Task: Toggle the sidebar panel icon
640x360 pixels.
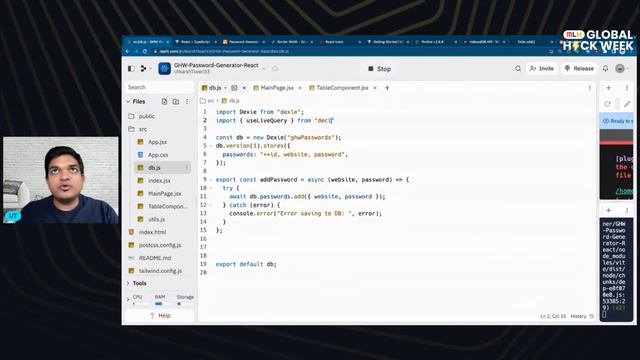Action: pos(131,69)
